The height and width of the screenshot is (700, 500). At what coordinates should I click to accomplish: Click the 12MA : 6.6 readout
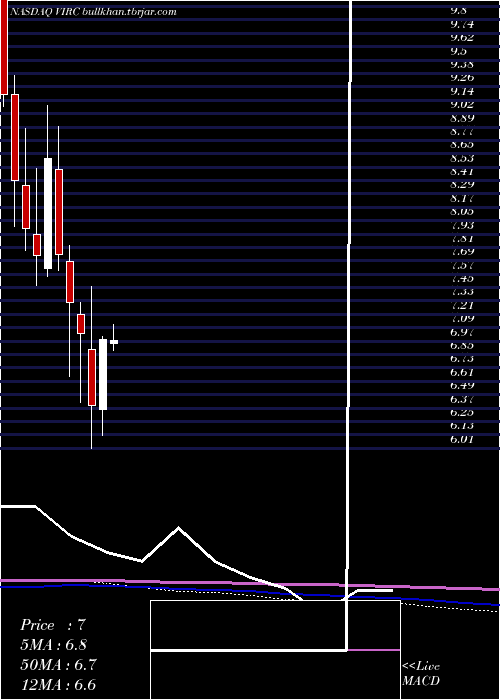coord(58,685)
